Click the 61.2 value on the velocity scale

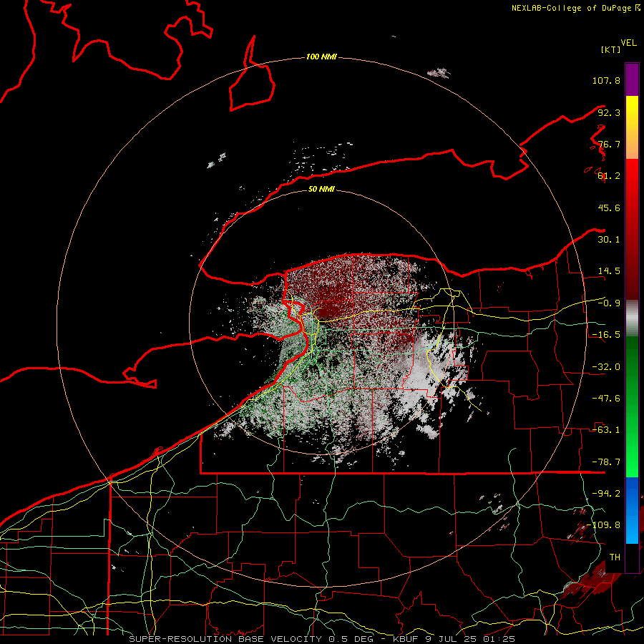[609, 176]
